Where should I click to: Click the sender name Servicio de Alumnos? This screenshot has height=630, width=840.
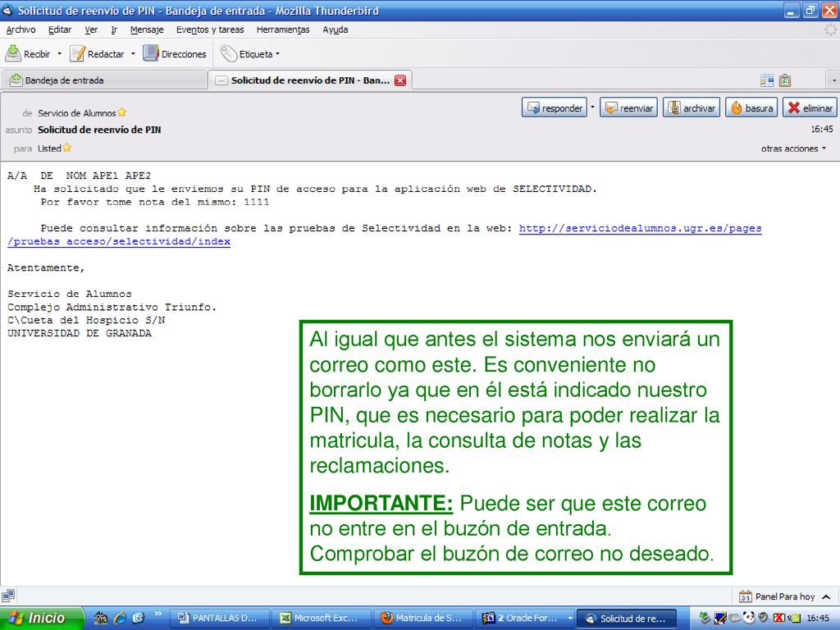click(76, 113)
